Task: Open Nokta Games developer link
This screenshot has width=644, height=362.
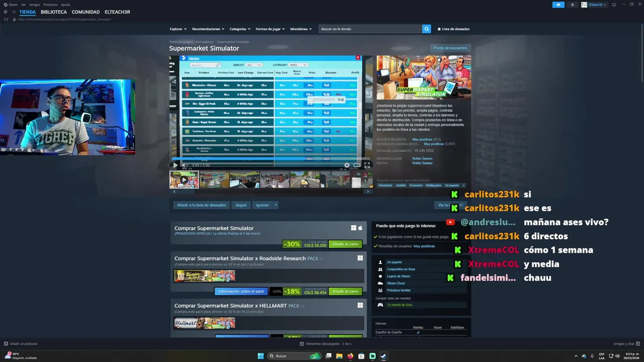Action: click(422, 158)
